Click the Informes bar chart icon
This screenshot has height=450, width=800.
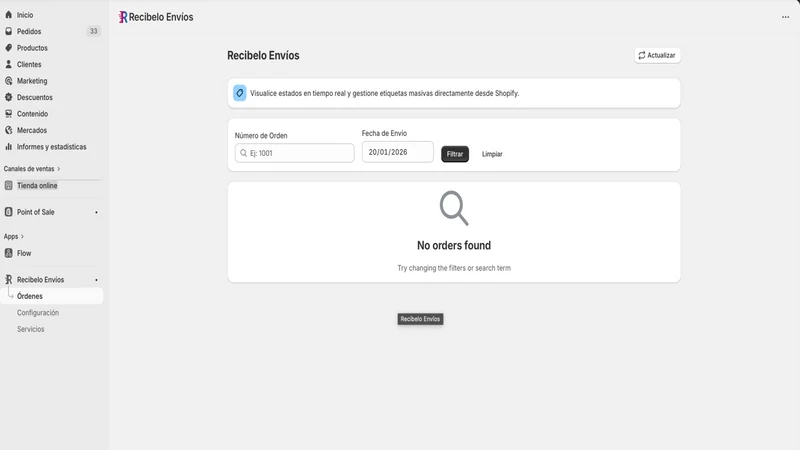(x=9, y=146)
